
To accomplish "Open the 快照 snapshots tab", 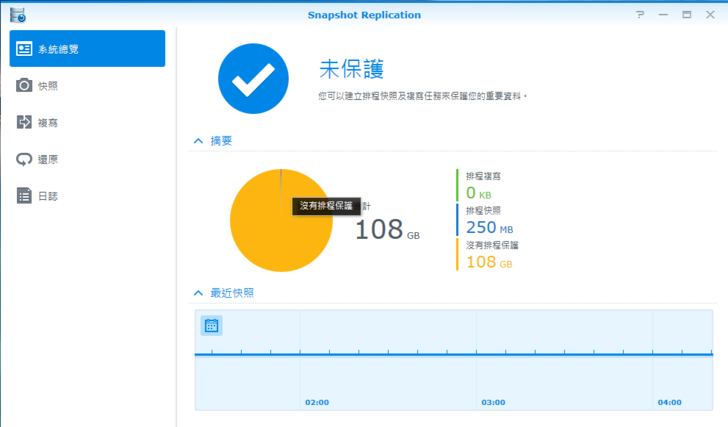I will [48, 86].
